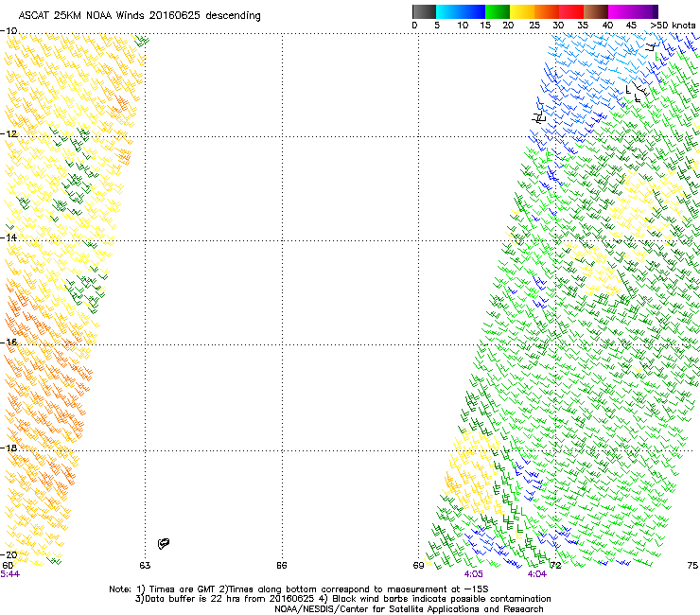
Task: Select the gray 0-5 knots color segment
Action: [x=424, y=11]
